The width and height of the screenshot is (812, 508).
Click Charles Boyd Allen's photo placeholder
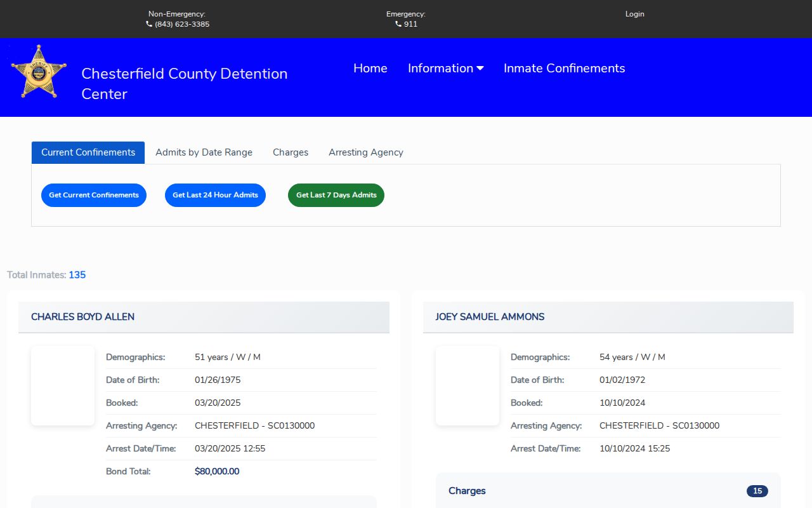pyautogui.click(x=63, y=385)
